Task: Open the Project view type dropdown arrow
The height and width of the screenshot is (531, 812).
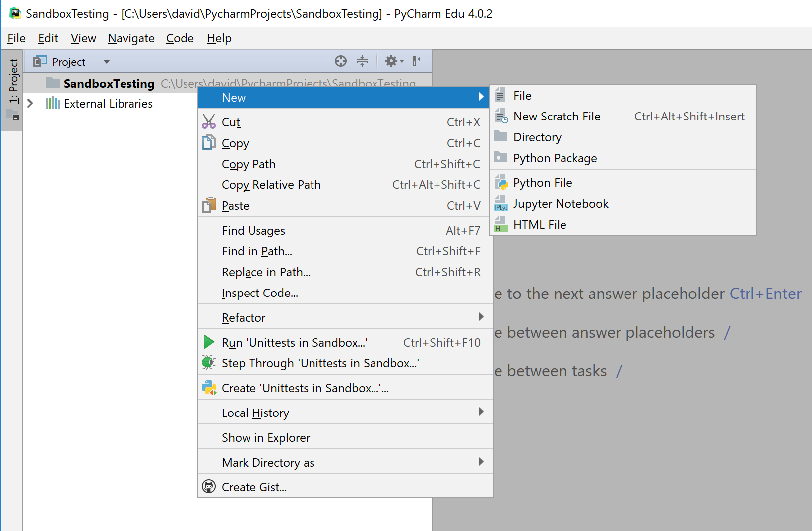Action: 106,62
